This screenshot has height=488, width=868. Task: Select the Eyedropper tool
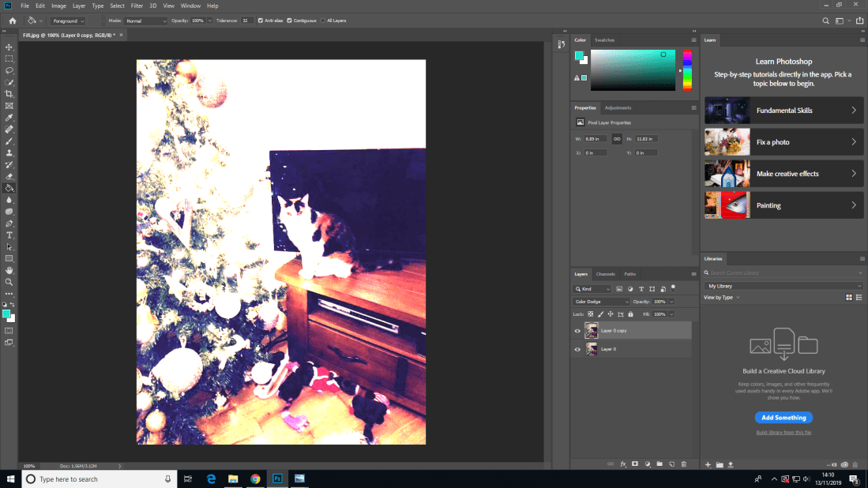coord(9,118)
